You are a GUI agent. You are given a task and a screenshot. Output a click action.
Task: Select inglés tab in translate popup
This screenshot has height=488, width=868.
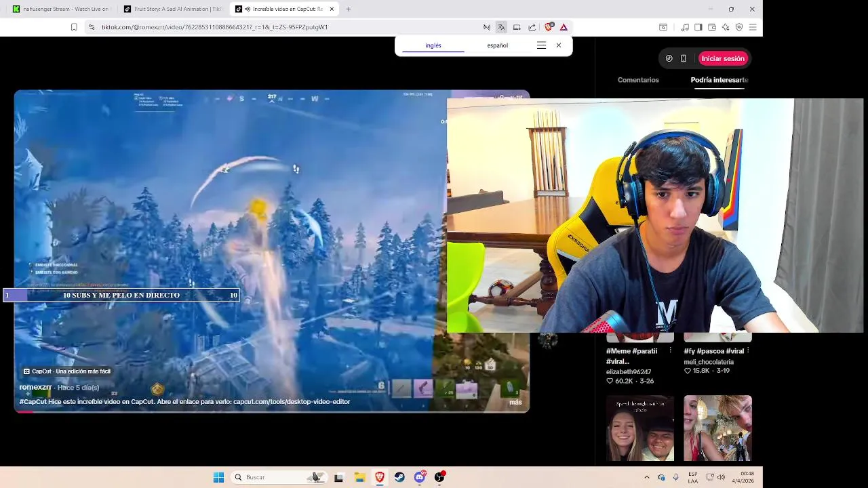[x=433, y=45]
